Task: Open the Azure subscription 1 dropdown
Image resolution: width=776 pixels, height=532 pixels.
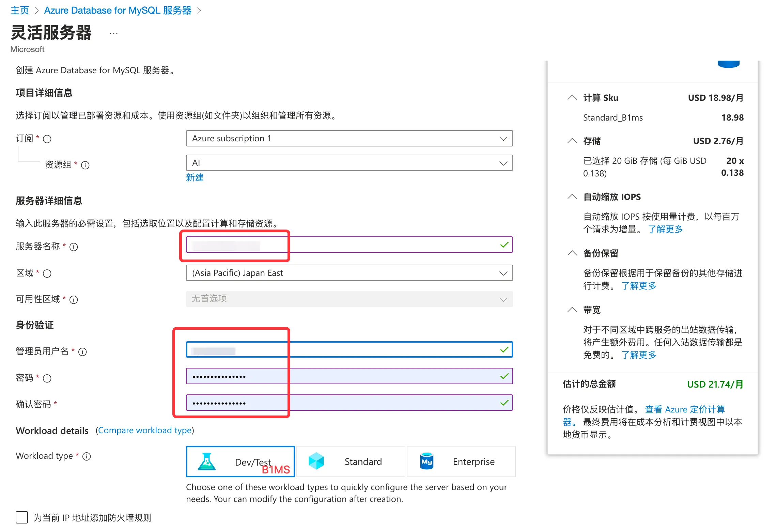Action: (349, 139)
